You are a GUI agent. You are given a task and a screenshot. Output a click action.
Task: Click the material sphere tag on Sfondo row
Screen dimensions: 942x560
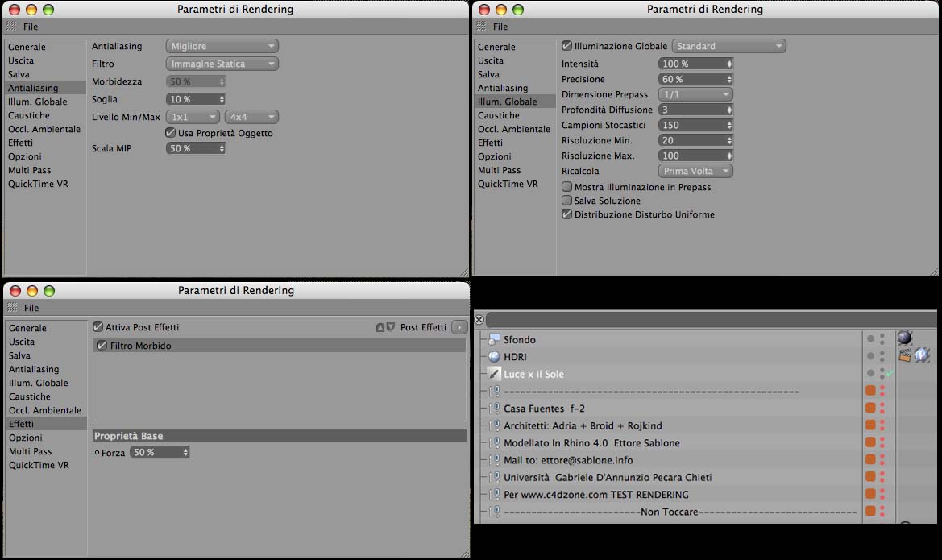tap(905, 338)
